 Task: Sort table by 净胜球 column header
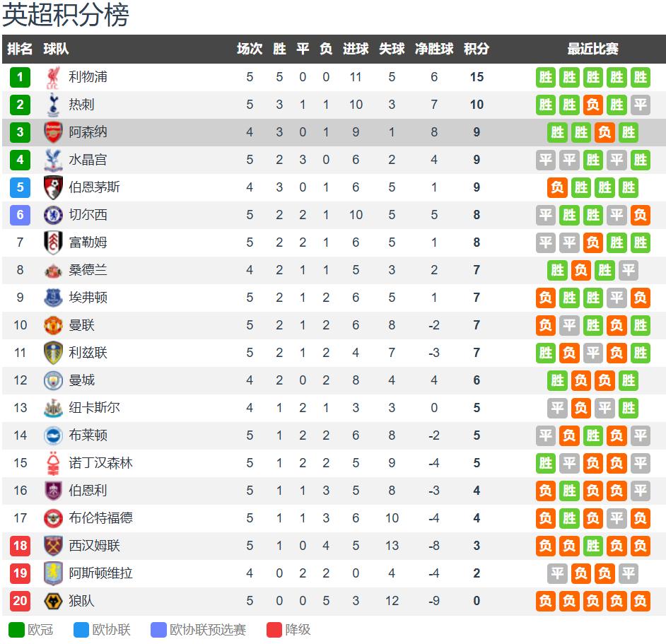point(434,49)
